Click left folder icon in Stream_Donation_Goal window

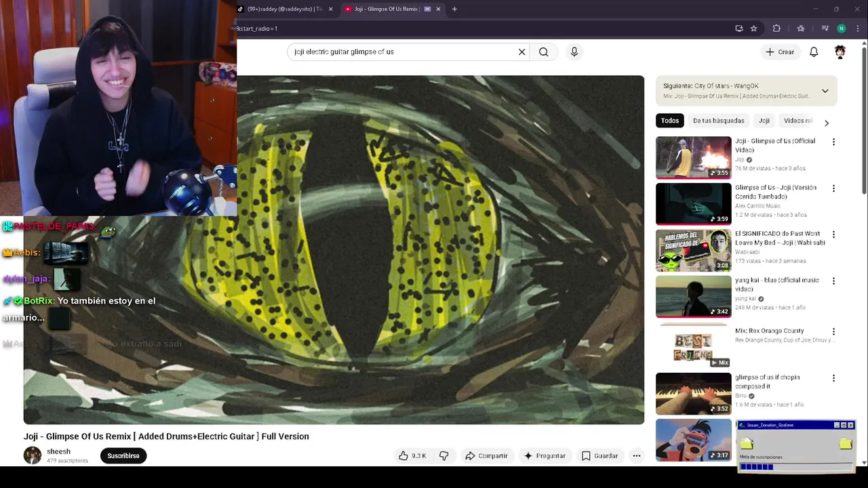tap(746, 443)
